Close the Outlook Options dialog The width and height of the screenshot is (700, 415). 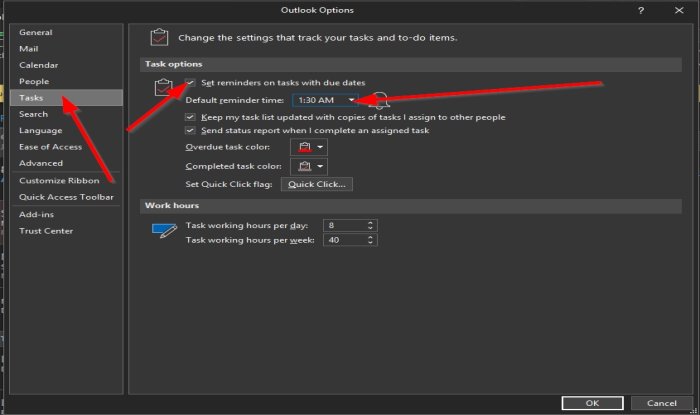click(679, 10)
